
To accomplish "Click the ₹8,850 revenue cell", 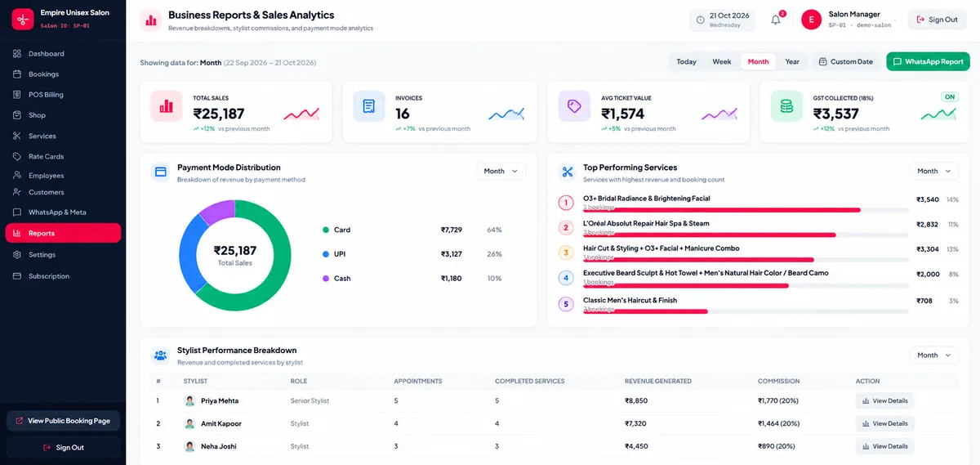I will 636,401.
